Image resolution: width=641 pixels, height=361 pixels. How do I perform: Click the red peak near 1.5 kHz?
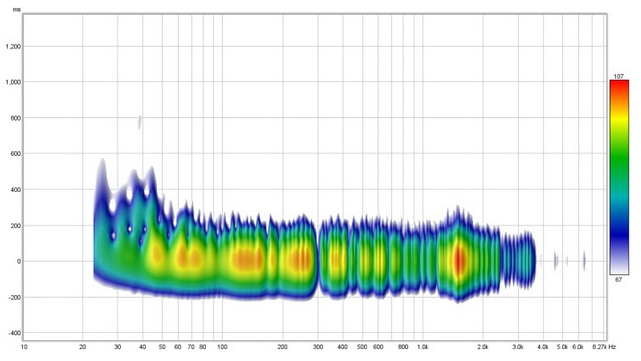click(459, 260)
